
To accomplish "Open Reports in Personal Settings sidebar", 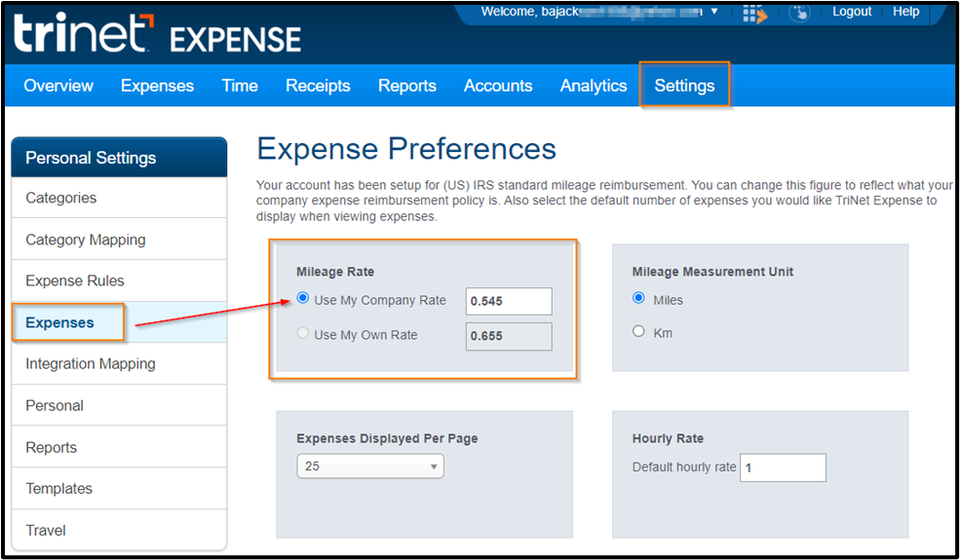I will click(x=119, y=447).
